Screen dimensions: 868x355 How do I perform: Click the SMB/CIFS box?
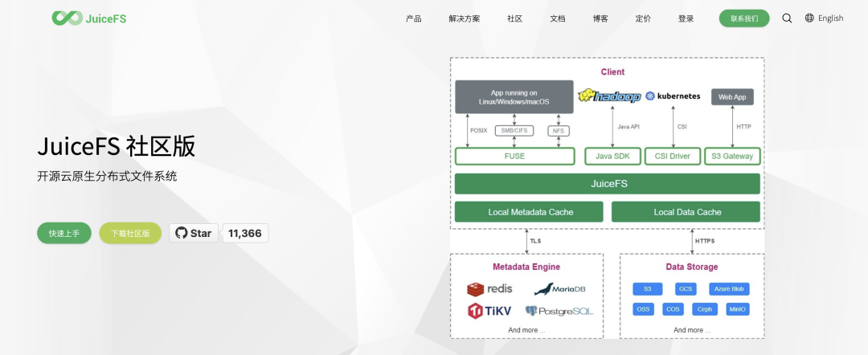click(x=514, y=131)
